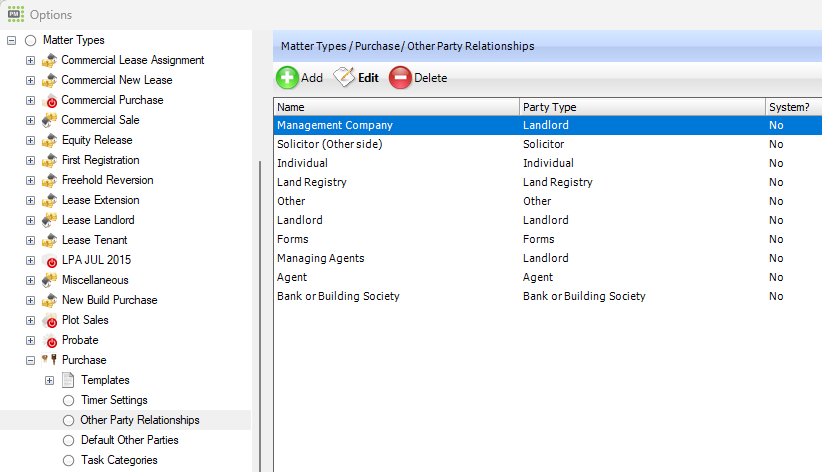This screenshot has height=472, width=822.
Task: Sort by the System? column header
Action: tap(794, 107)
